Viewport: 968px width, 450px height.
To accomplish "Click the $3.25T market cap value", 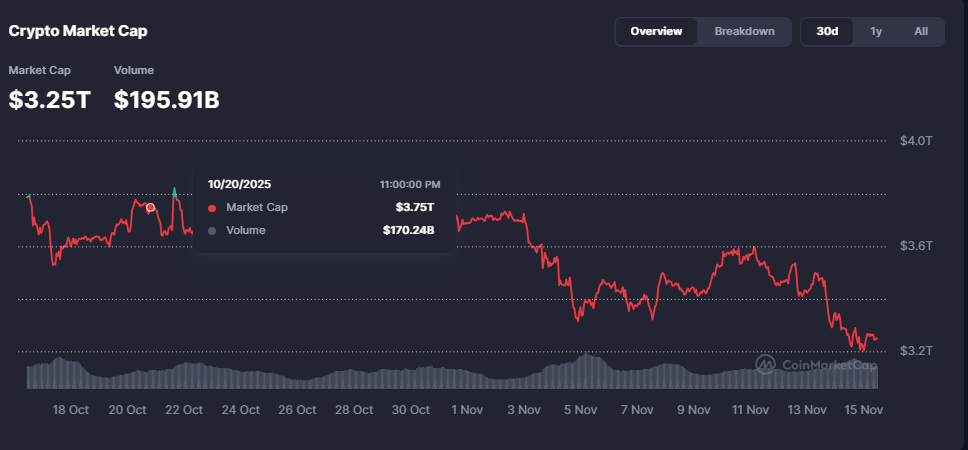I will pyautogui.click(x=49, y=100).
